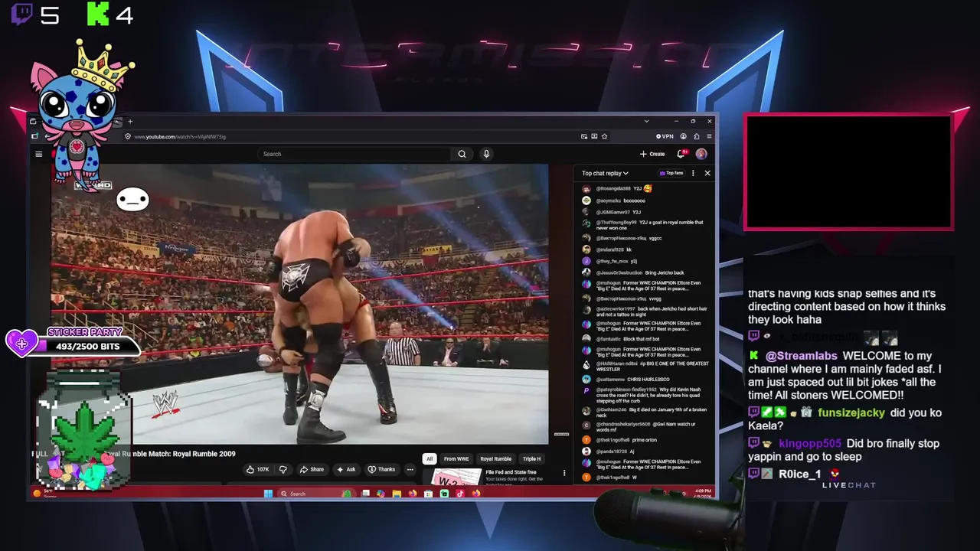This screenshot has height=551, width=980.
Task: Click chat message 'boooooooo' by @aoymaiku
Action: [x=634, y=201]
